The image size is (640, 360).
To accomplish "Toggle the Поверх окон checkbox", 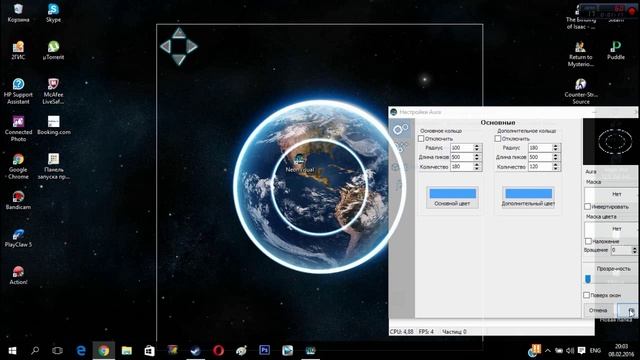I will pos(587,295).
